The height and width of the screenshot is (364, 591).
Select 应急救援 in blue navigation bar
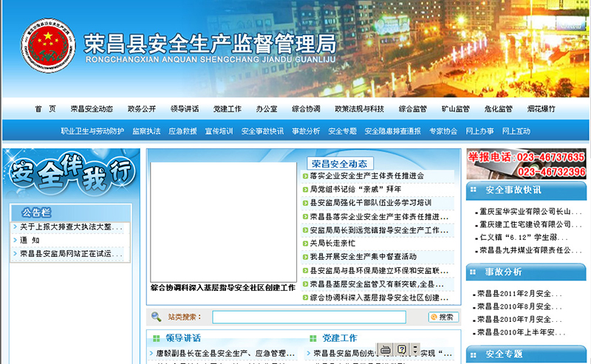[182, 131]
